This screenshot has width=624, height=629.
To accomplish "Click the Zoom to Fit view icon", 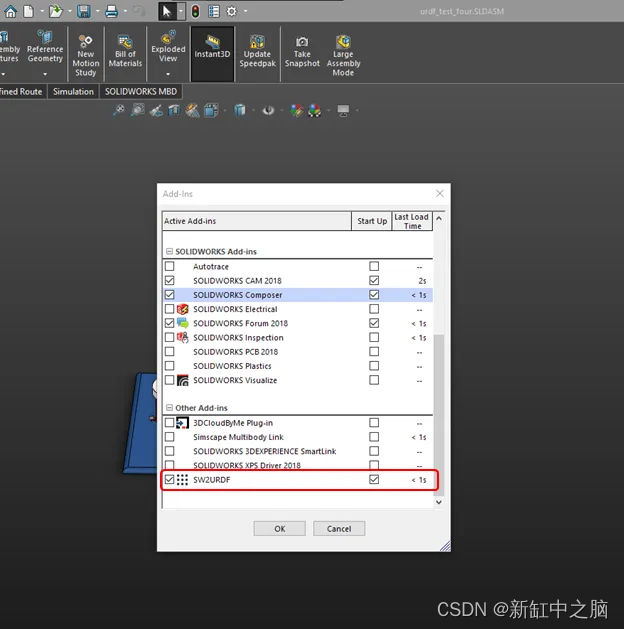I will point(118,110).
